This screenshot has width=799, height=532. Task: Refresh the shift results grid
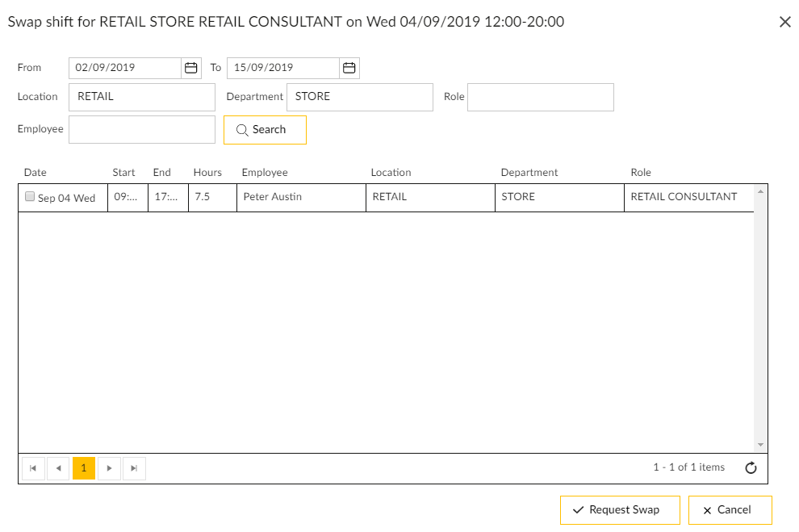coord(751,467)
